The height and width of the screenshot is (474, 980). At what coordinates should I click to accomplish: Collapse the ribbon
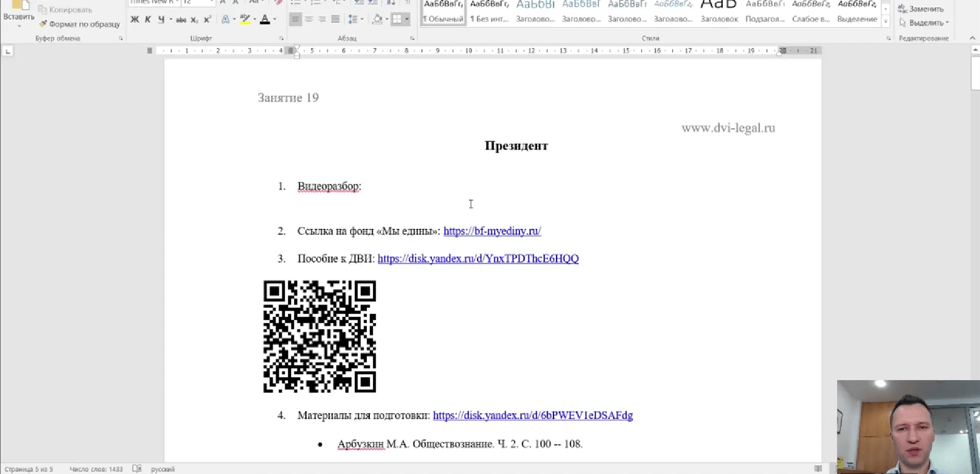972,38
